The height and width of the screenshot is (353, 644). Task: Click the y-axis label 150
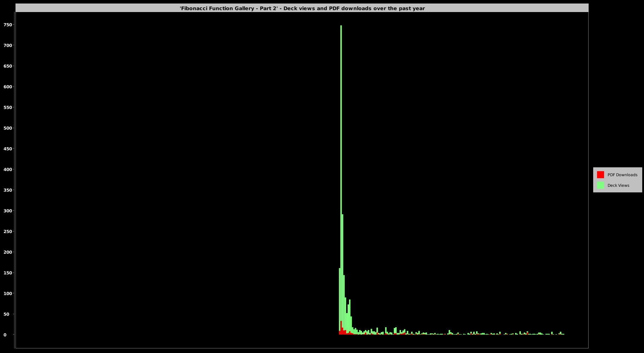point(8,273)
